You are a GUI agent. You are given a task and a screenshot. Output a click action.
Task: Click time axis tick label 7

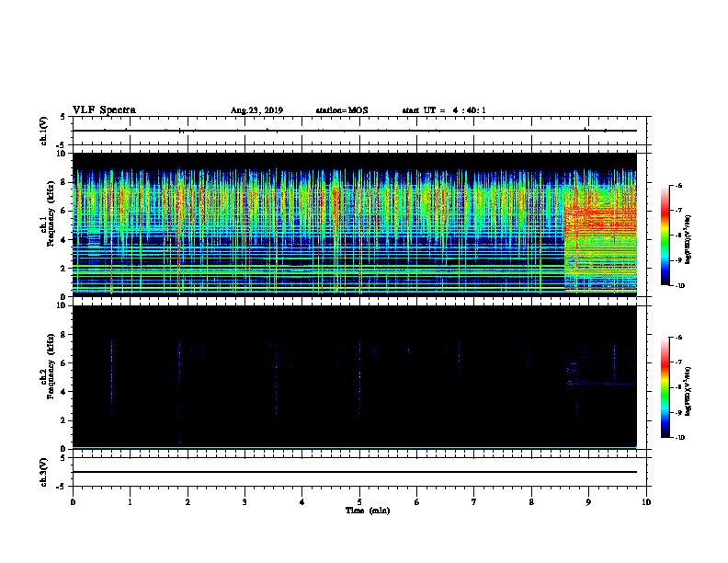pos(474,502)
